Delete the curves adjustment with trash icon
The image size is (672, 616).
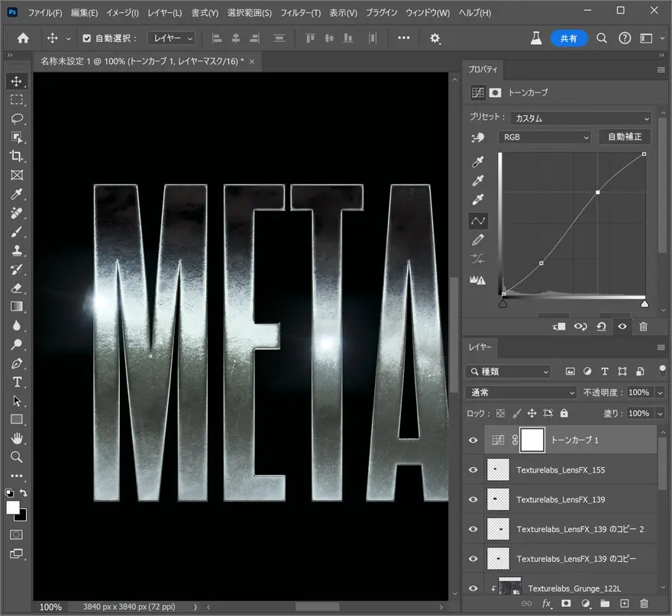tap(643, 327)
